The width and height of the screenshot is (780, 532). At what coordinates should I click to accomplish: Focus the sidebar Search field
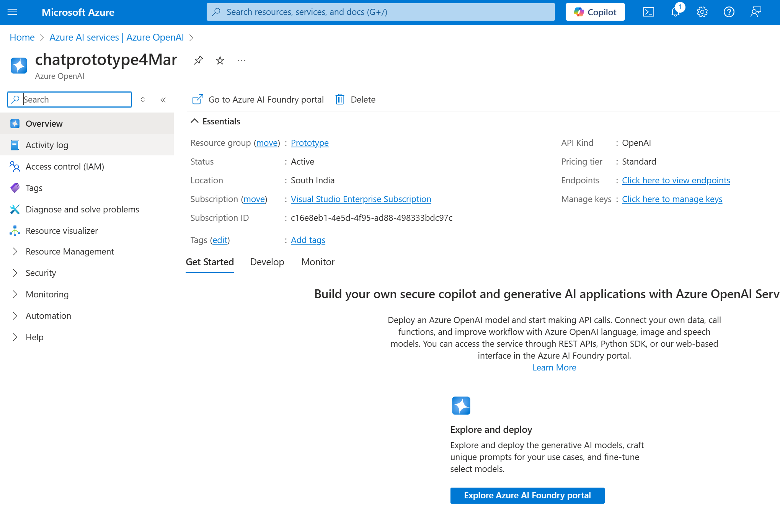coord(70,100)
